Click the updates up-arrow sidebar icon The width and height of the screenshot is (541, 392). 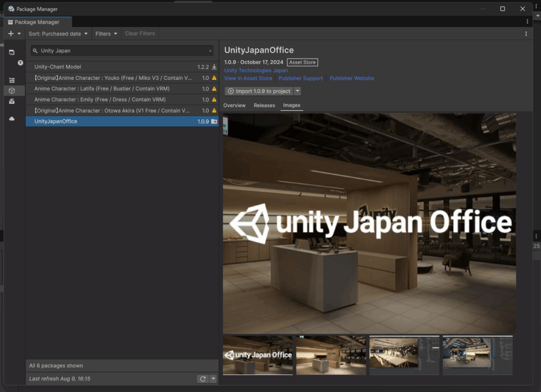click(x=21, y=63)
